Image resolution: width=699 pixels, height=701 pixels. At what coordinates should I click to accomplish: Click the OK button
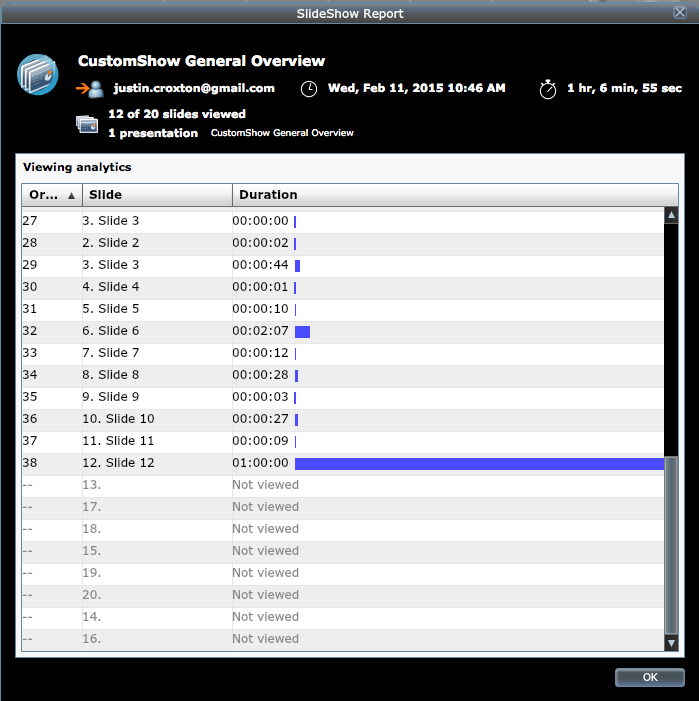pyautogui.click(x=649, y=677)
